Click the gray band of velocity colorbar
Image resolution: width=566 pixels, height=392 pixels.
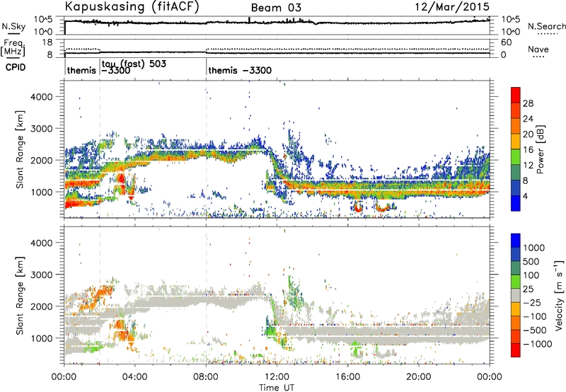click(516, 295)
